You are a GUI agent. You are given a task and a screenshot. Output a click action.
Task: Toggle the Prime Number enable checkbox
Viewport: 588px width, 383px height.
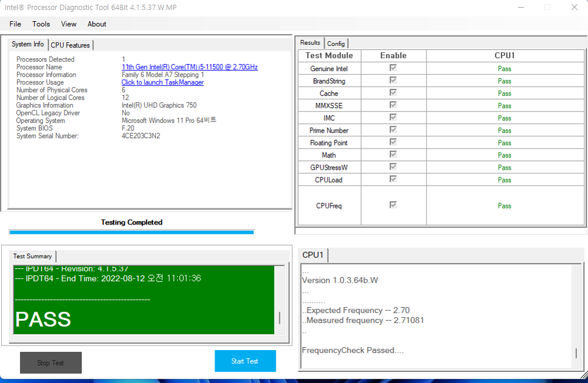coord(393,130)
